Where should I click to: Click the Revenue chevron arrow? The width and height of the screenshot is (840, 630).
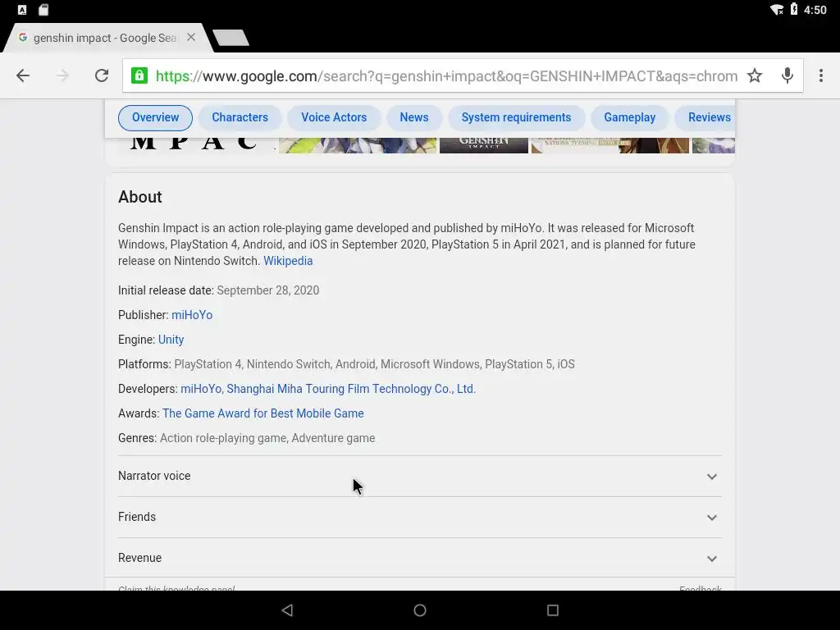712,558
